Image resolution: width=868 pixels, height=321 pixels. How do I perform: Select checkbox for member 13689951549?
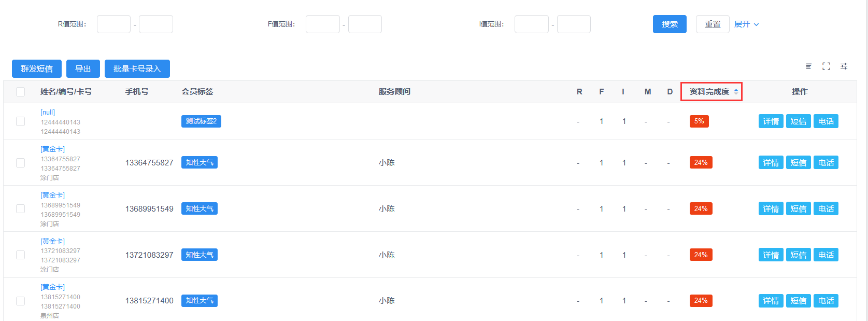point(20,209)
